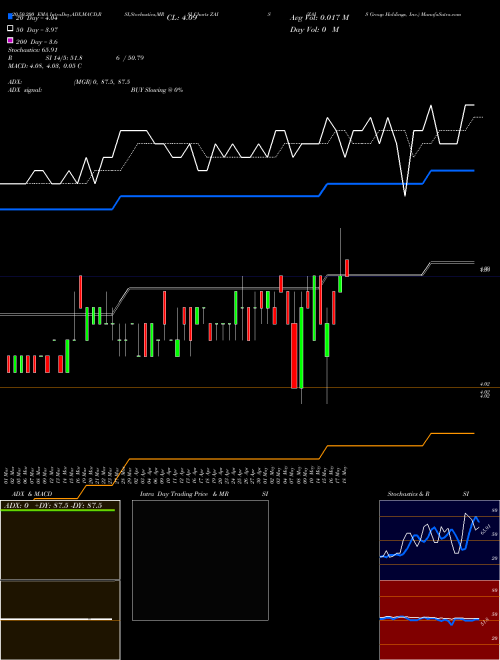Click the 'Stochastics & R' panel title
Image resolution: width=500 pixels, height=660 pixels.
coord(408,494)
